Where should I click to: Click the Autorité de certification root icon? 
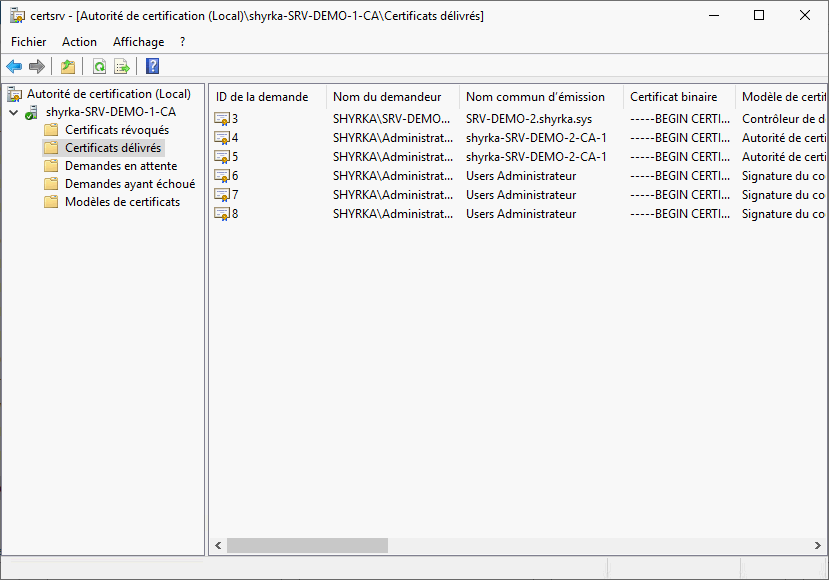click(14, 94)
